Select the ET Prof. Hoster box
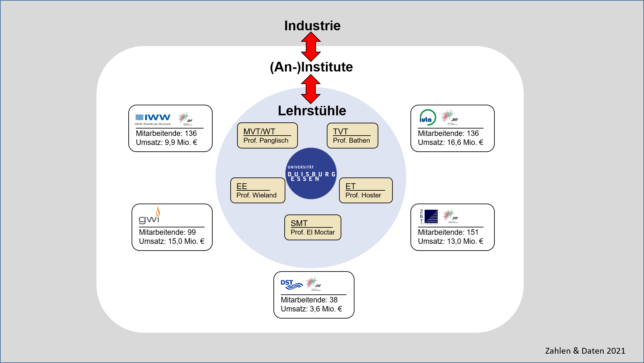This screenshot has height=363, width=644. coord(366,190)
